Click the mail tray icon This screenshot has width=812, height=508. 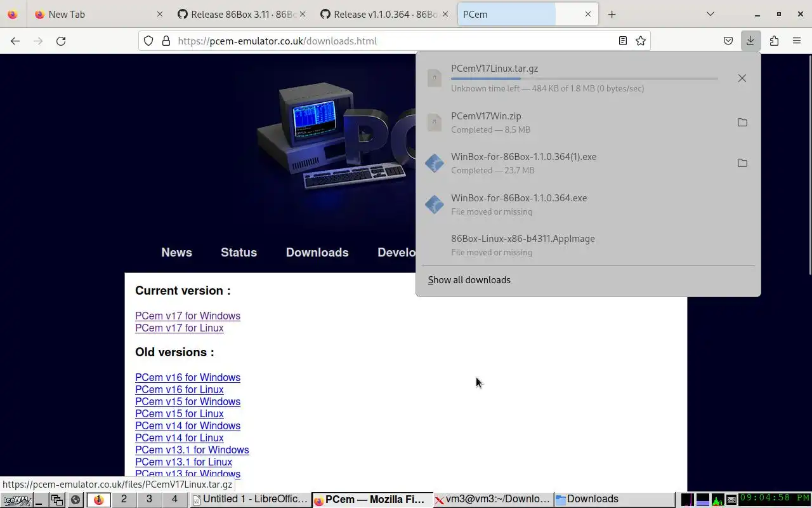pos(731,500)
